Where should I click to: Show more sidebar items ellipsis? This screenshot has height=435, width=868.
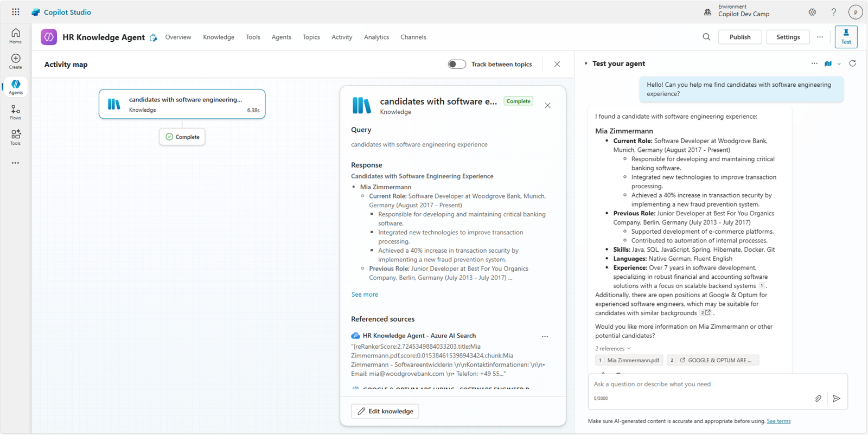pos(16,163)
